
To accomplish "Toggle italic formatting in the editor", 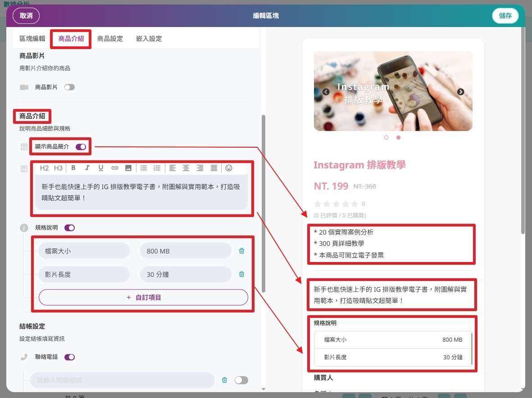I will (87, 168).
